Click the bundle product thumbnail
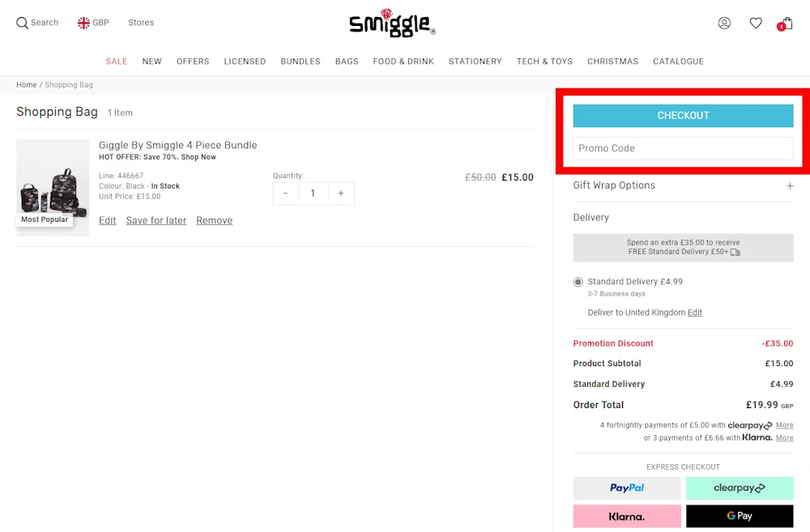The width and height of the screenshot is (810, 532). click(x=53, y=188)
